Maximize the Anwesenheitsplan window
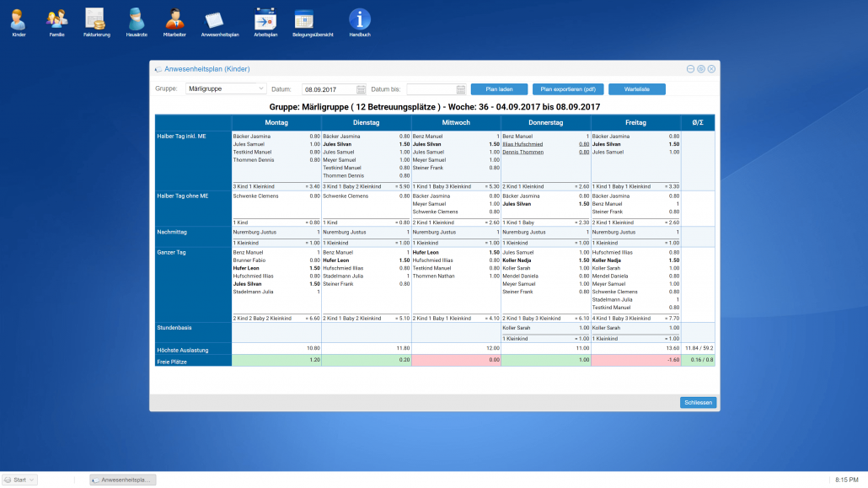This screenshot has width=868, height=488. (x=701, y=68)
